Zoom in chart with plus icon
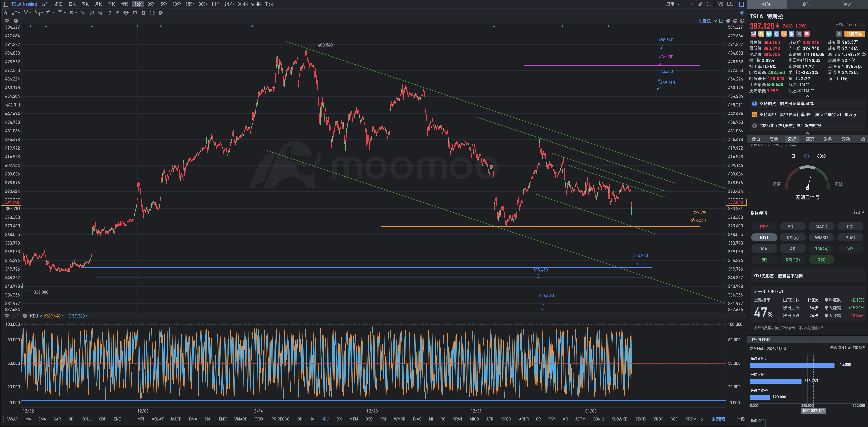Image resolution: width=868 pixels, height=427 pixels. (742, 21)
